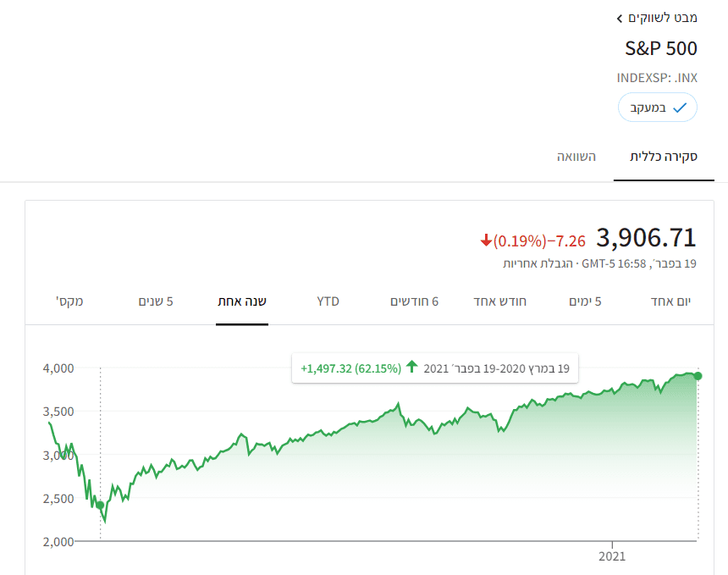This screenshot has width=728, height=575.
Task: Click the red down arrow icon
Action: point(486,241)
